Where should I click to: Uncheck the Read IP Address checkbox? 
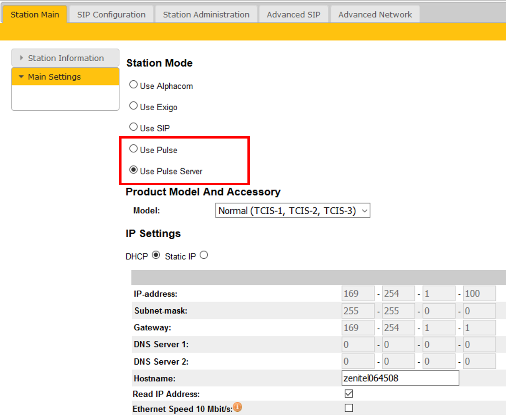[x=349, y=394]
